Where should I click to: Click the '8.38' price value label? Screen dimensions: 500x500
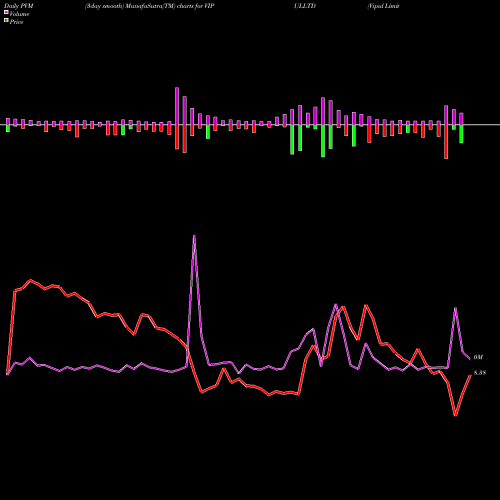coord(480,373)
